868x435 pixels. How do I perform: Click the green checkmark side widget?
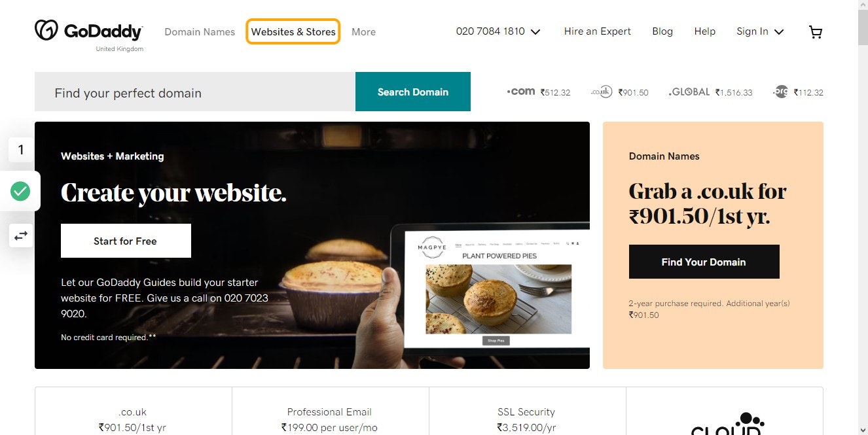pyautogui.click(x=20, y=191)
